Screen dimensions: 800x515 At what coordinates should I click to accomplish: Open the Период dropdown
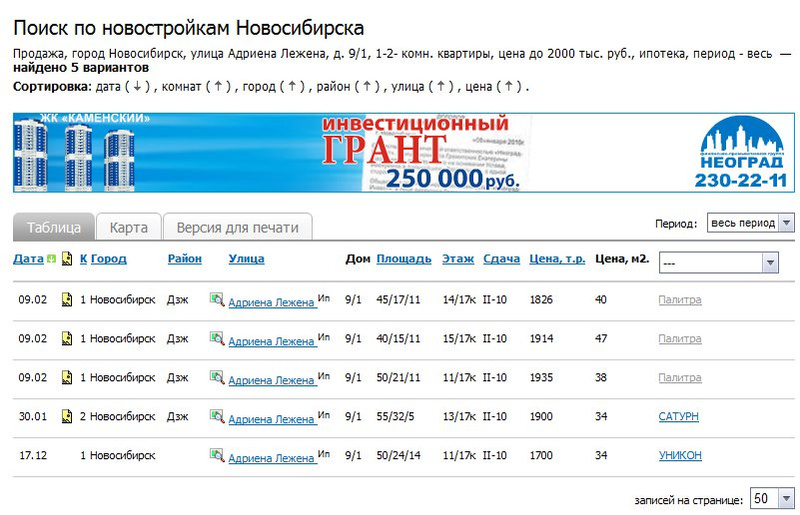751,223
